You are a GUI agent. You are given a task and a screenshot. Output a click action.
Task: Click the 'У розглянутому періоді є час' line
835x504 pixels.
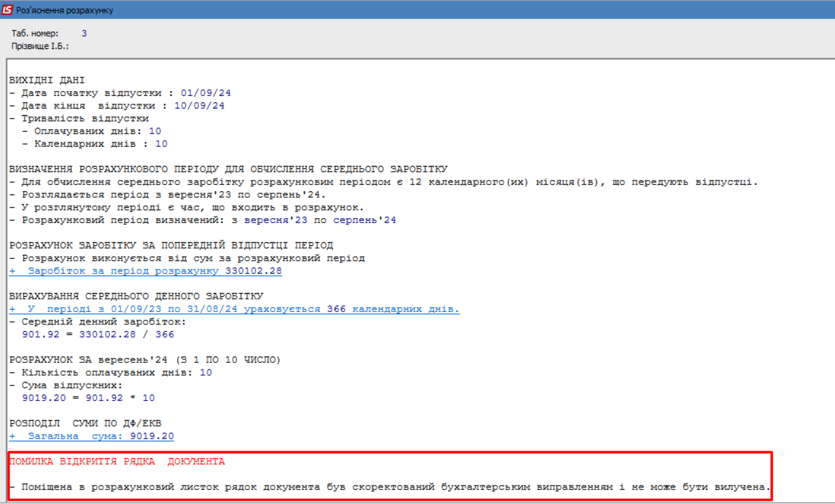[x=187, y=208]
